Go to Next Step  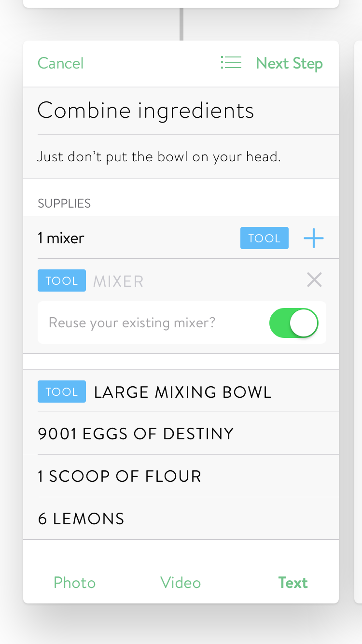click(289, 63)
